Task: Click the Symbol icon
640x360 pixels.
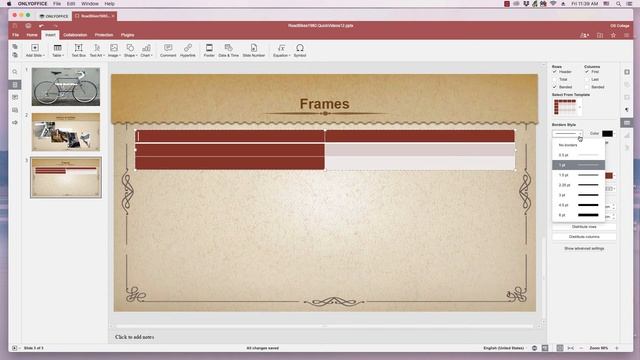Action: tap(300, 48)
